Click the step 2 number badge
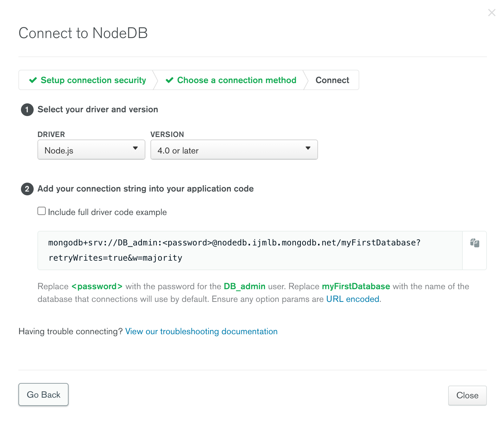Viewport: 504px width, 423px height. (27, 189)
